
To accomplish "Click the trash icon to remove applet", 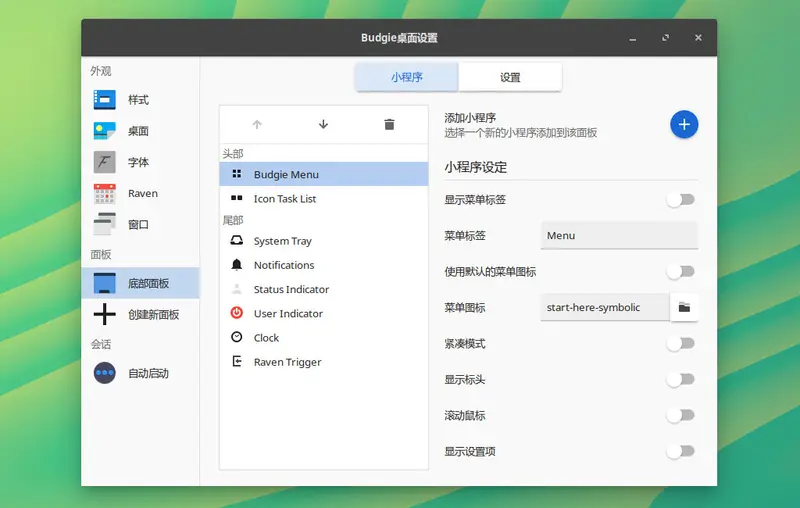I will (x=389, y=125).
